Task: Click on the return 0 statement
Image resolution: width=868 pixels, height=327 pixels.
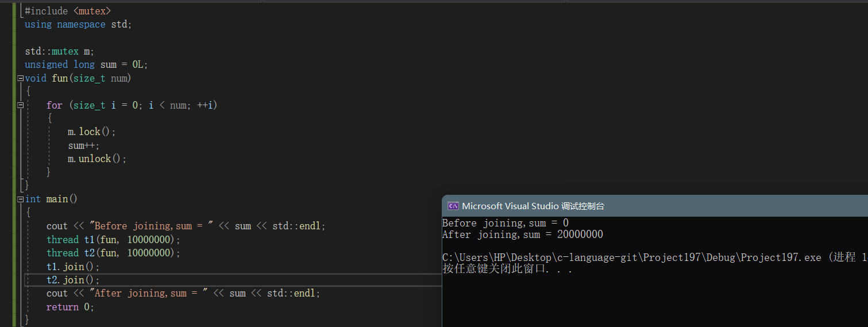Action: [70, 307]
